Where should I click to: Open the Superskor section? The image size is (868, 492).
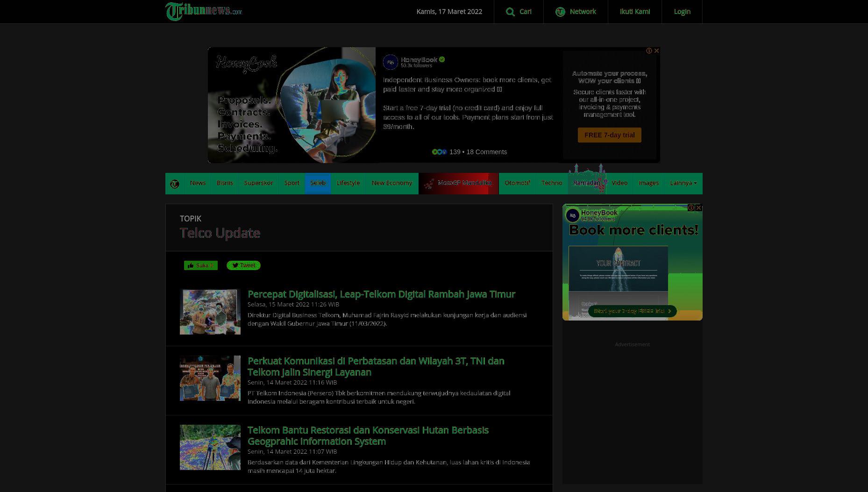pos(258,183)
